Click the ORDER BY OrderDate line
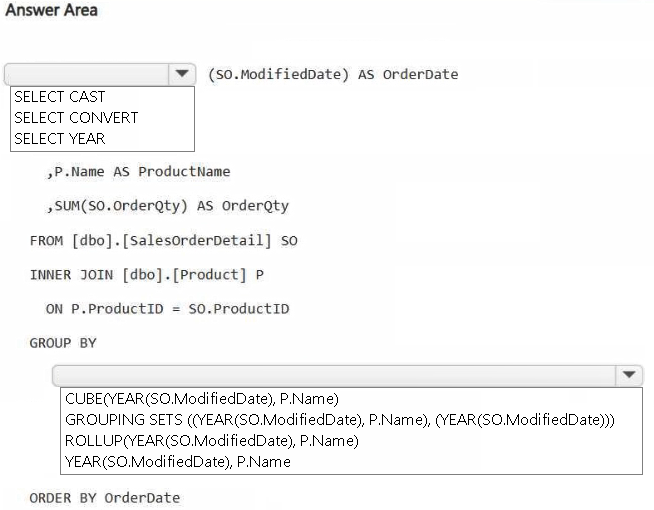 click(x=104, y=497)
